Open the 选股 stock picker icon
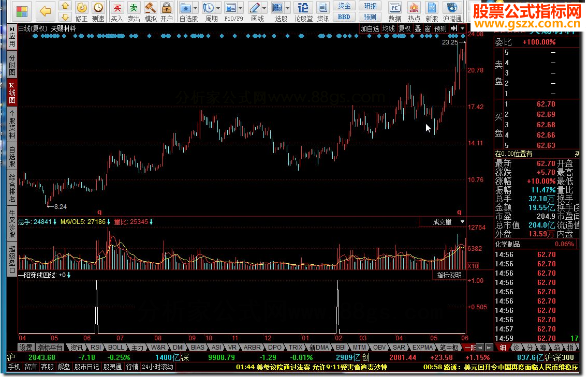Image resolution: width=588 pixels, height=377 pixels. (x=278, y=8)
